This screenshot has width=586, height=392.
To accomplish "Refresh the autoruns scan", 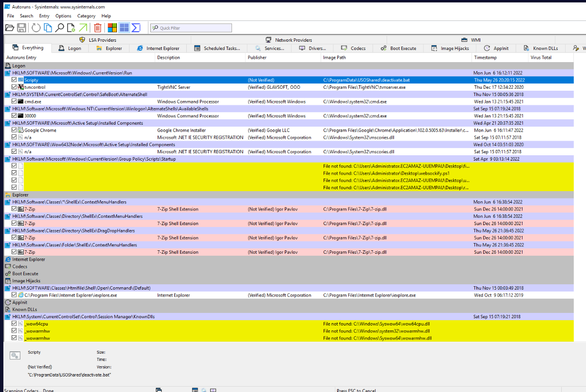I will pyautogui.click(x=36, y=28).
